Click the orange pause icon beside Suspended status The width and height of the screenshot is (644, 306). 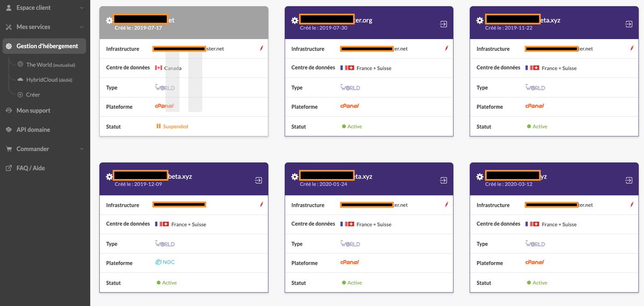pyautogui.click(x=158, y=126)
